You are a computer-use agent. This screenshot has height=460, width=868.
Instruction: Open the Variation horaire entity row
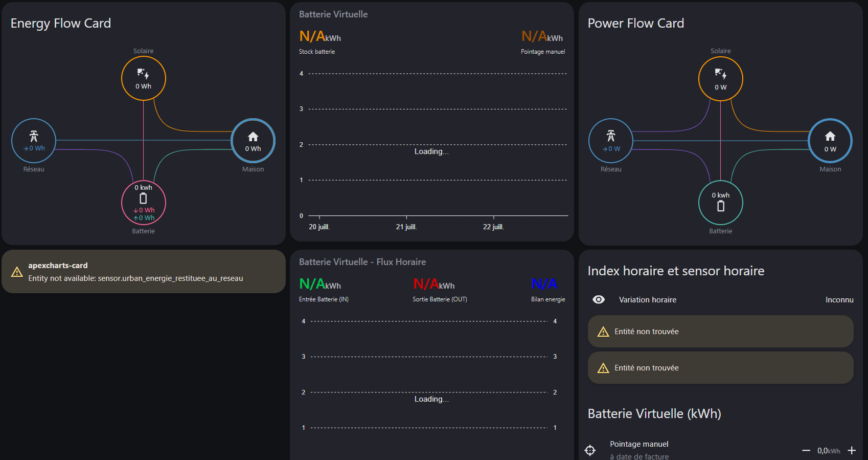tap(647, 300)
